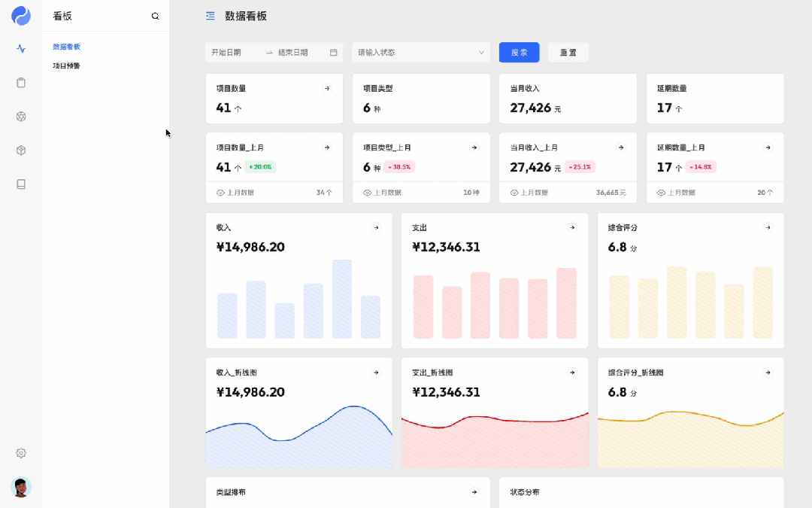
Task: Click the 重置 button
Action: click(x=568, y=53)
